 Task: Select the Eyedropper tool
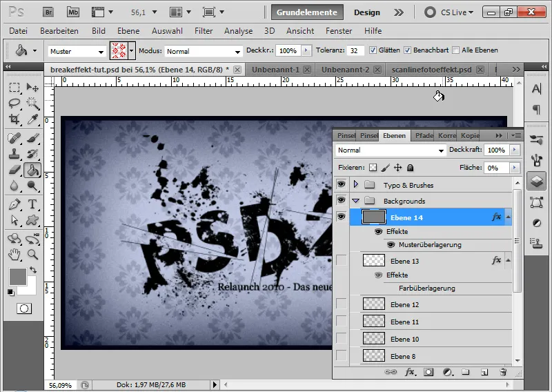click(32, 119)
